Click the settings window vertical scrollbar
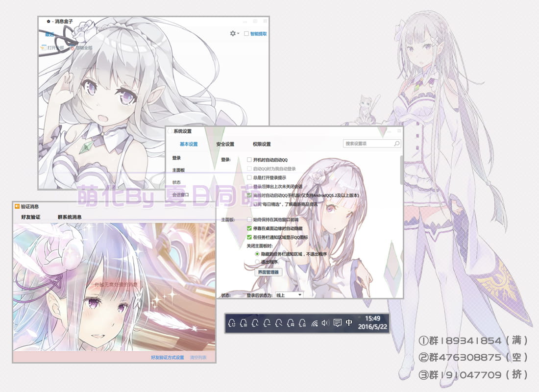Image resolution: width=539 pixels, height=392 pixels. click(401, 170)
